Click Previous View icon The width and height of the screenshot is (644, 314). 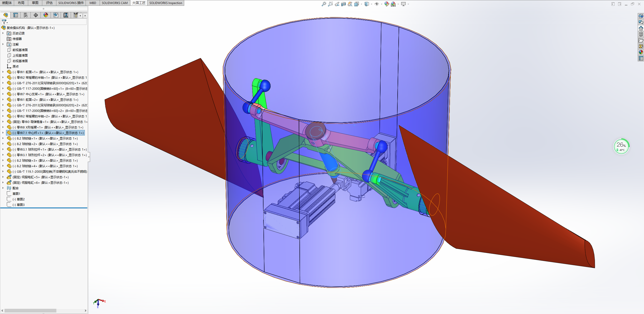pyautogui.click(x=337, y=4)
